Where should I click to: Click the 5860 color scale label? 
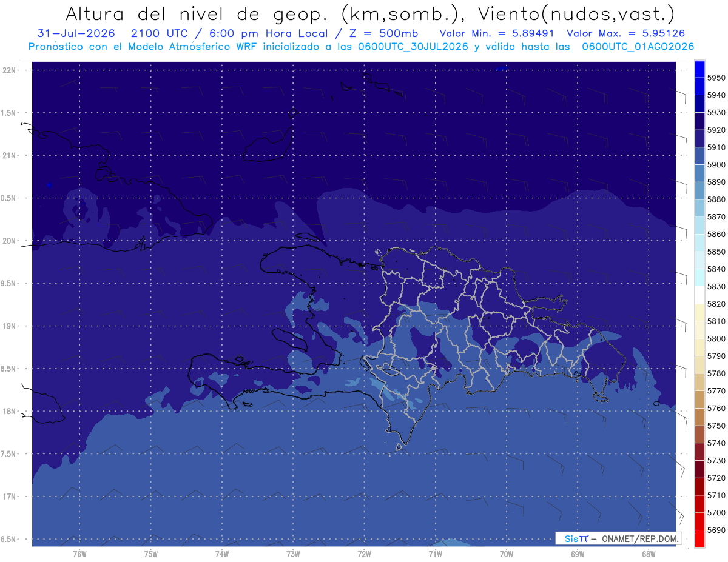click(x=716, y=234)
